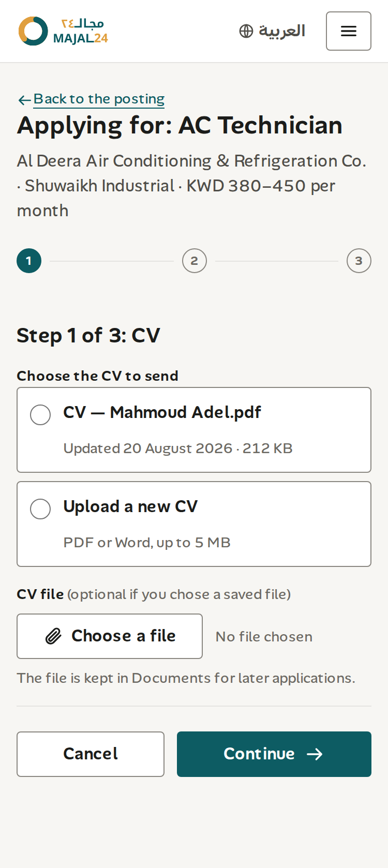Click the Cancel button
The width and height of the screenshot is (388, 868).
point(91,754)
